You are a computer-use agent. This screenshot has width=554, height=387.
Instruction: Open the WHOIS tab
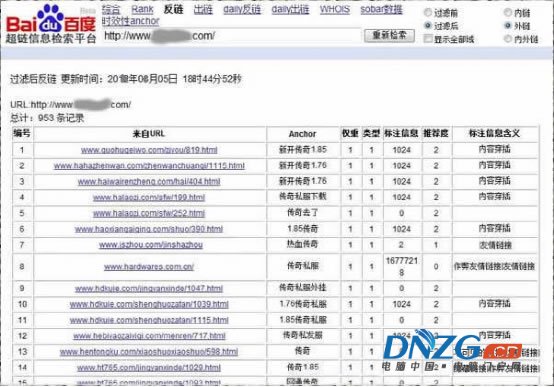pyautogui.click(x=335, y=10)
